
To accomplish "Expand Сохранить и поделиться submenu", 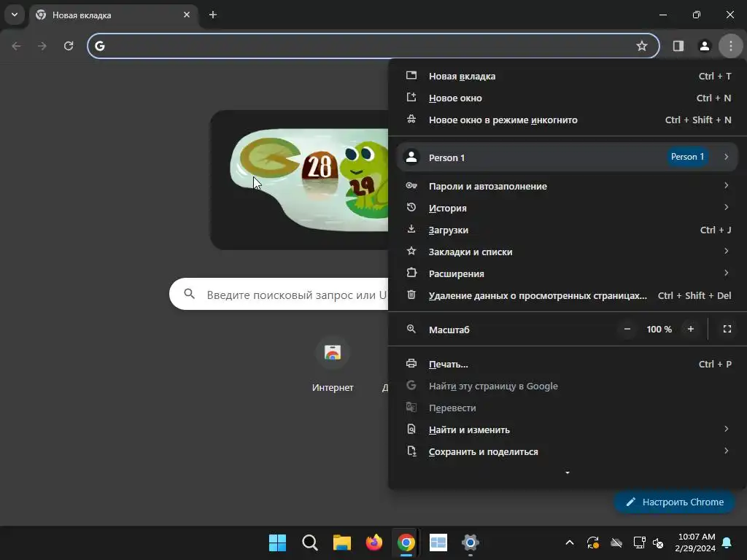I will pyautogui.click(x=568, y=452).
